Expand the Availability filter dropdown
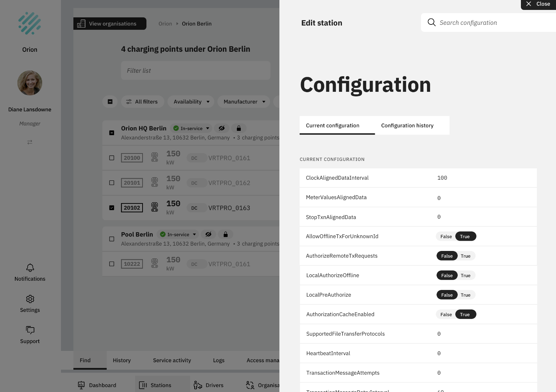This screenshot has width=556, height=392. [191, 102]
